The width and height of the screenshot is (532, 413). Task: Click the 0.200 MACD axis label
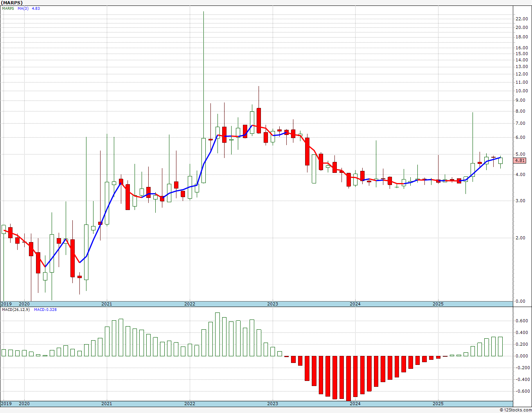(521, 344)
